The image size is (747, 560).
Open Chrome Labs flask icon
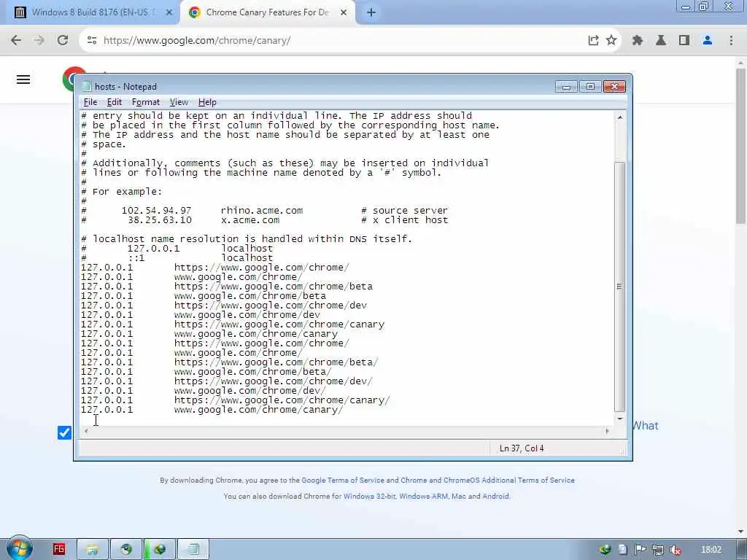click(x=661, y=41)
